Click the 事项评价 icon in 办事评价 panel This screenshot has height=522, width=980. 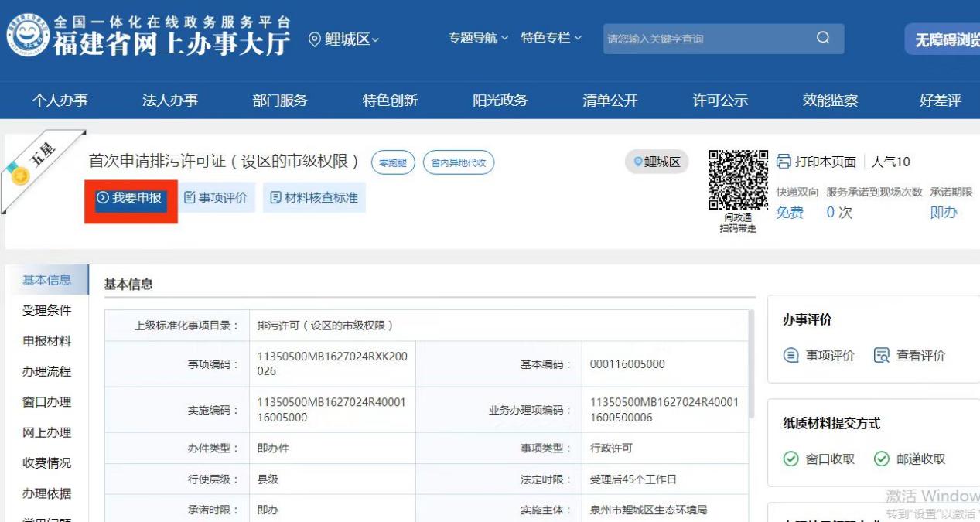click(x=790, y=356)
